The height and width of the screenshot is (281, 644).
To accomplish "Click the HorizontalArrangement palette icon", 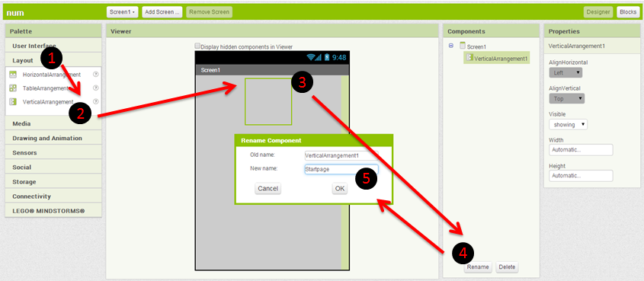I will tap(13, 75).
